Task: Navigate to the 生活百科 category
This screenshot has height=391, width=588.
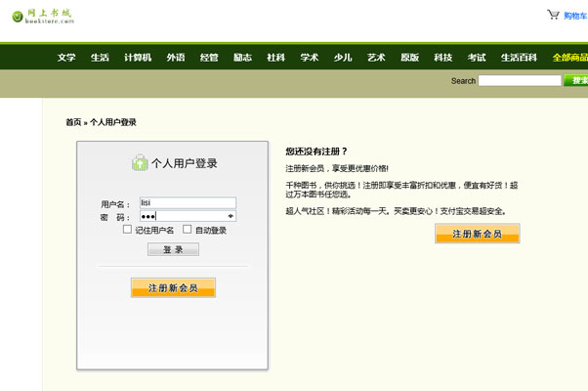Action: coord(519,58)
